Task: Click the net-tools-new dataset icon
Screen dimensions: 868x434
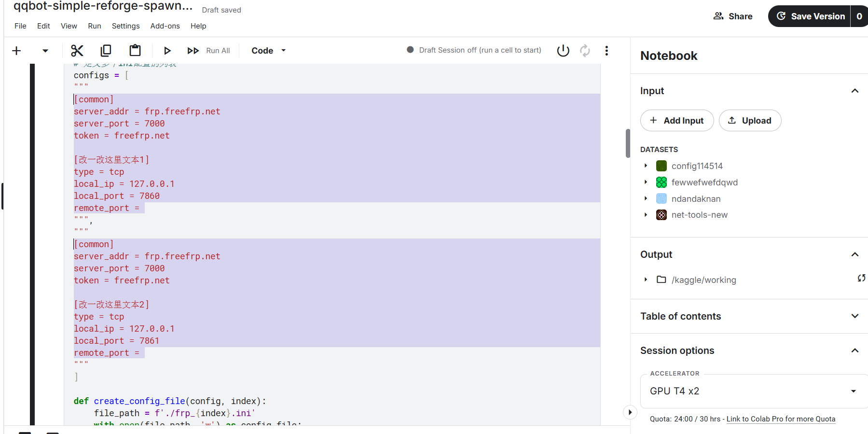Action: tap(661, 215)
